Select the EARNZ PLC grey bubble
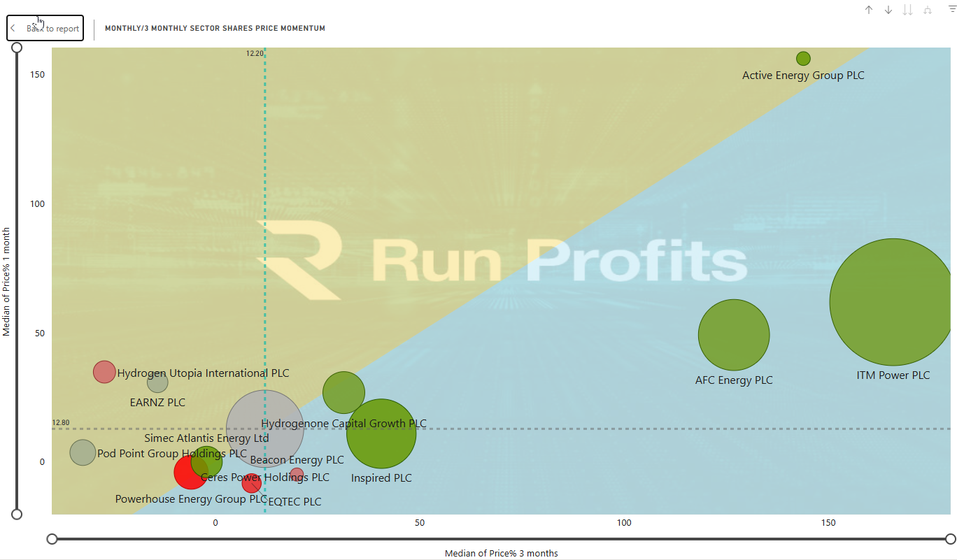This screenshot has width=957, height=560. [157, 382]
